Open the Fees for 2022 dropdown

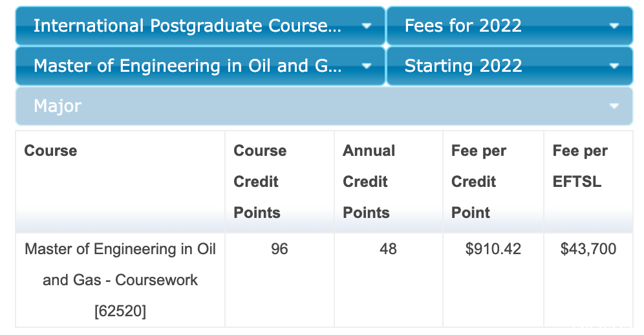[510, 25]
